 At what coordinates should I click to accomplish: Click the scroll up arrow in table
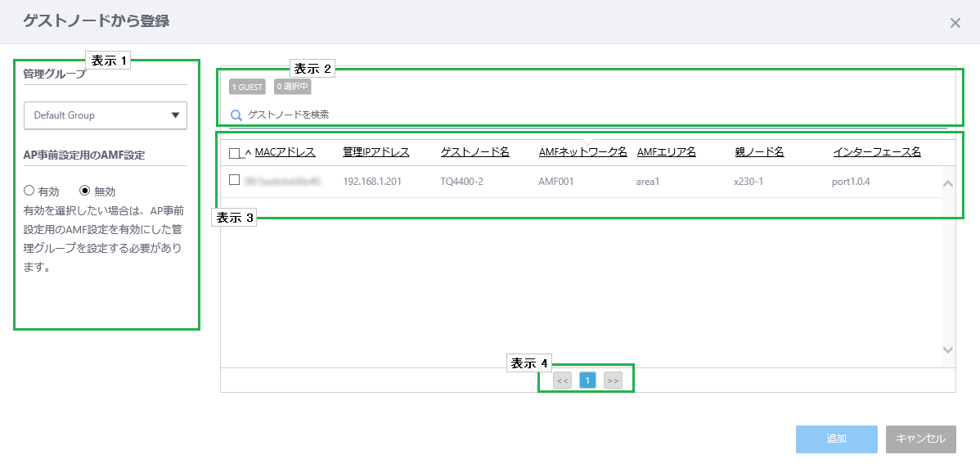pyautogui.click(x=947, y=183)
